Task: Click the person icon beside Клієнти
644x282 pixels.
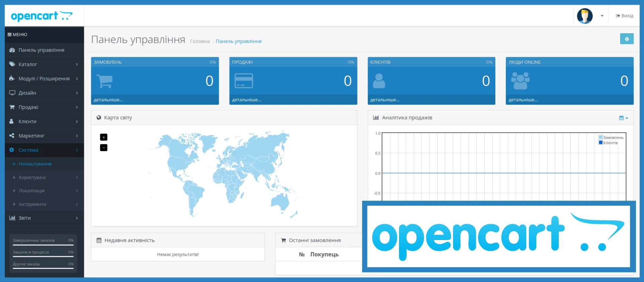Action: point(11,121)
